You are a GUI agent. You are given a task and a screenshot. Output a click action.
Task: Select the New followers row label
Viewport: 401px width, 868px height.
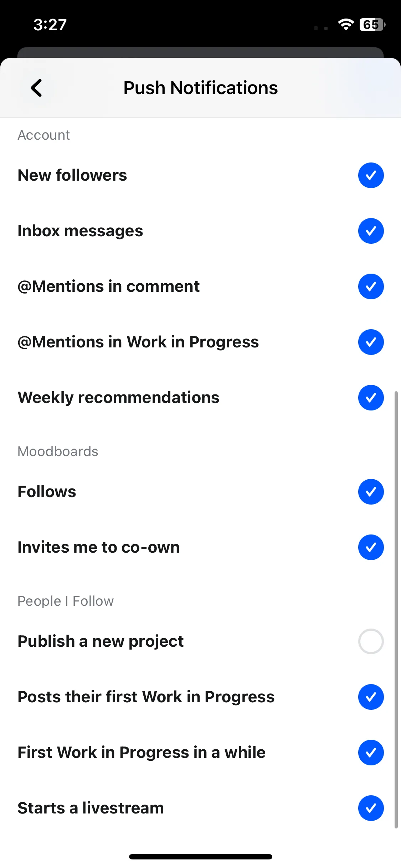pos(72,175)
